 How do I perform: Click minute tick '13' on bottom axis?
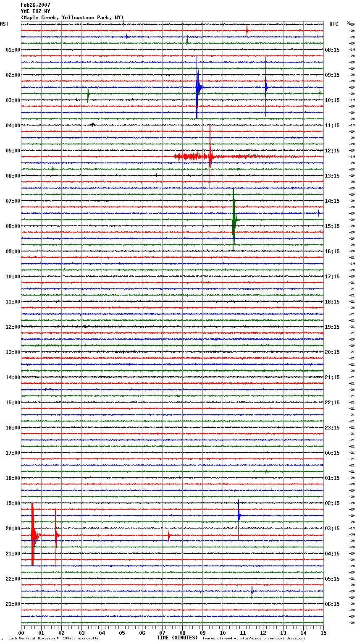[x=283, y=633]
